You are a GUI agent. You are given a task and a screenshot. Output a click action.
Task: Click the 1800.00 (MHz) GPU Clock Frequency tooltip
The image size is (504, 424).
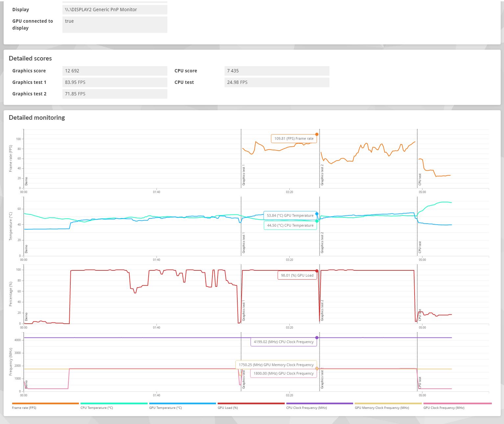(283, 373)
